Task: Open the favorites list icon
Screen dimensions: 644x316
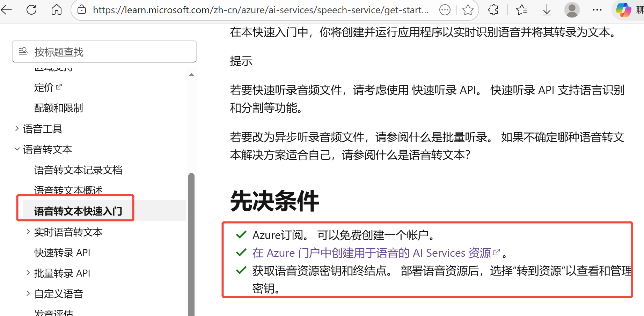Action: click(521, 10)
